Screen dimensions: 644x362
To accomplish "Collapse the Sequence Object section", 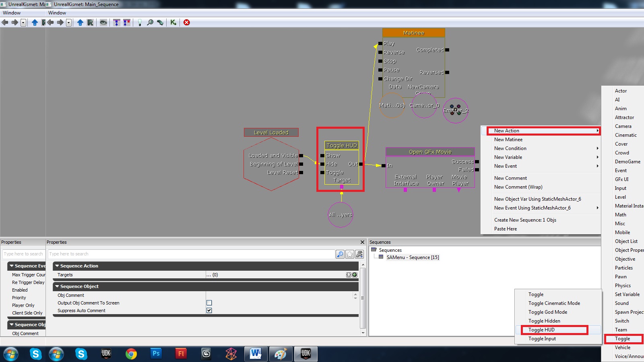I will 57,286.
